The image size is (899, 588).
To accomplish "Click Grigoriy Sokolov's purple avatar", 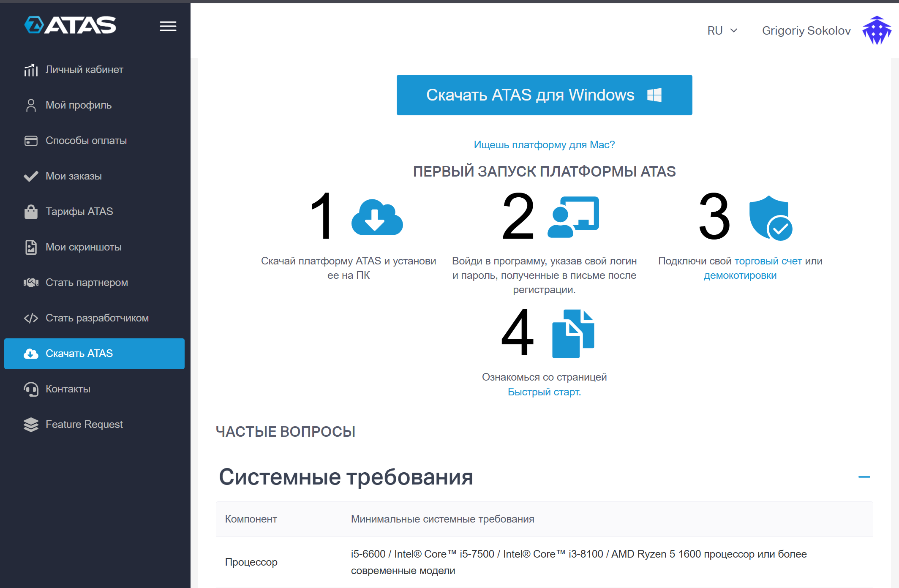I will click(877, 30).
